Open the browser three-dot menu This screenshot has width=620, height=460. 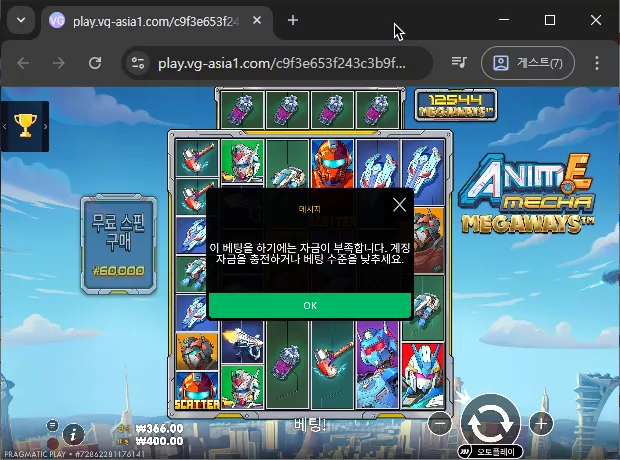597,63
